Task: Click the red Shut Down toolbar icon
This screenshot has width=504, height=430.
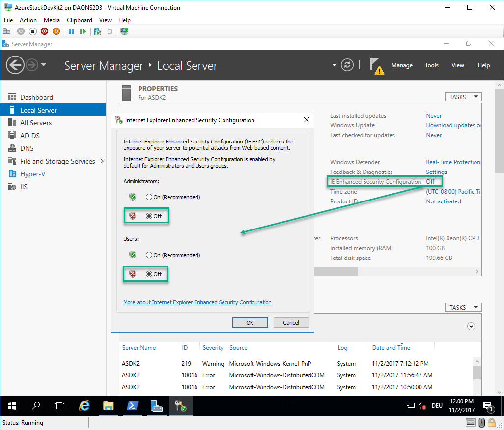Action: [44, 31]
